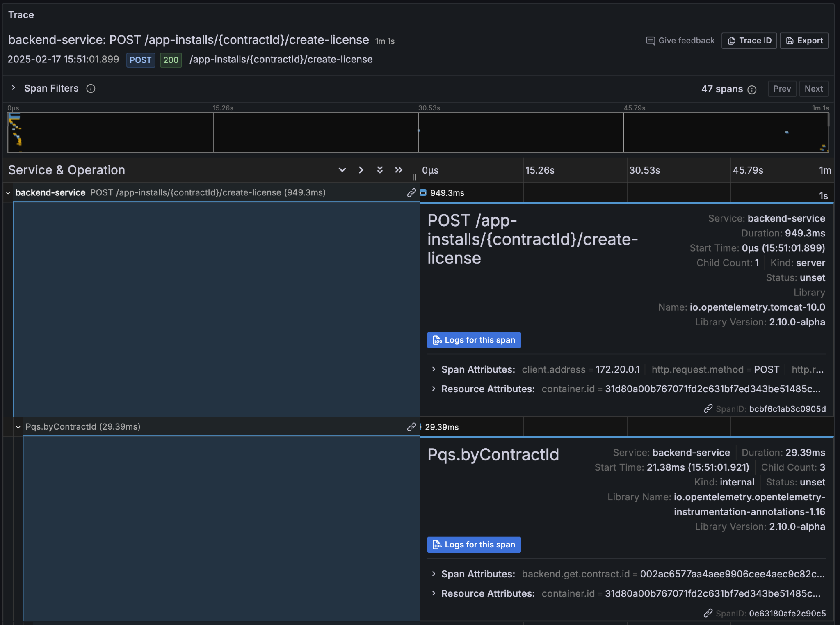Click the Prev button
The height and width of the screenshot is (625, 840).
(x=782, y=89)
